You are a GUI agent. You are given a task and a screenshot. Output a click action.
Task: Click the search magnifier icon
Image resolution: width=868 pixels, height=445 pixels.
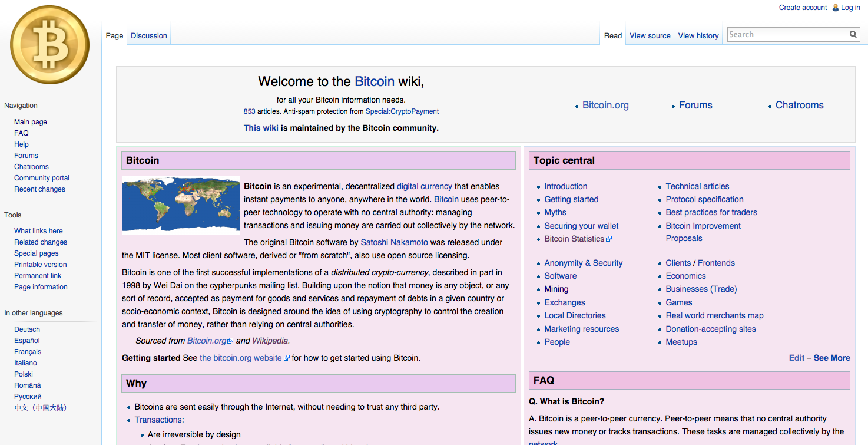point(853,35)
